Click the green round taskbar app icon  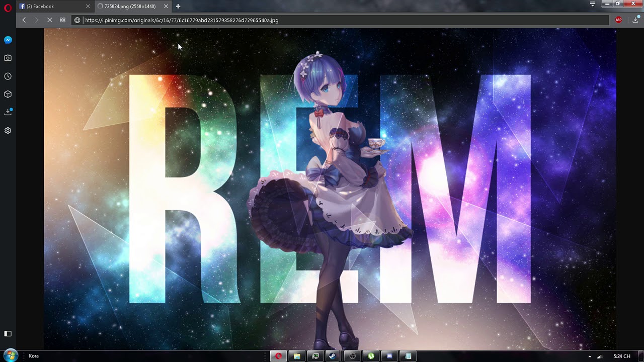(x=371, y=356)
